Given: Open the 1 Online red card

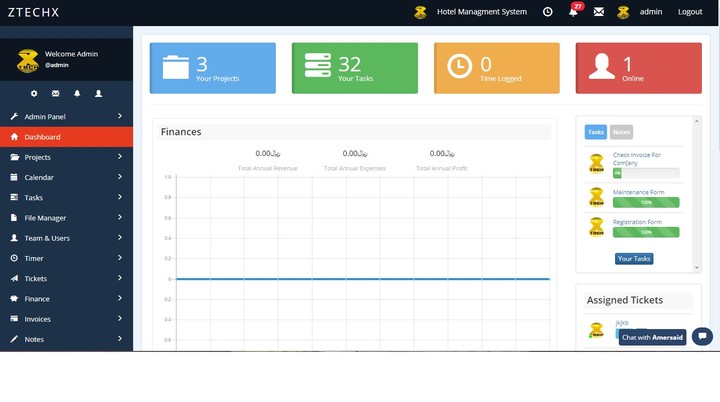Looking at the screenshot, I should (x=638, y=68).
